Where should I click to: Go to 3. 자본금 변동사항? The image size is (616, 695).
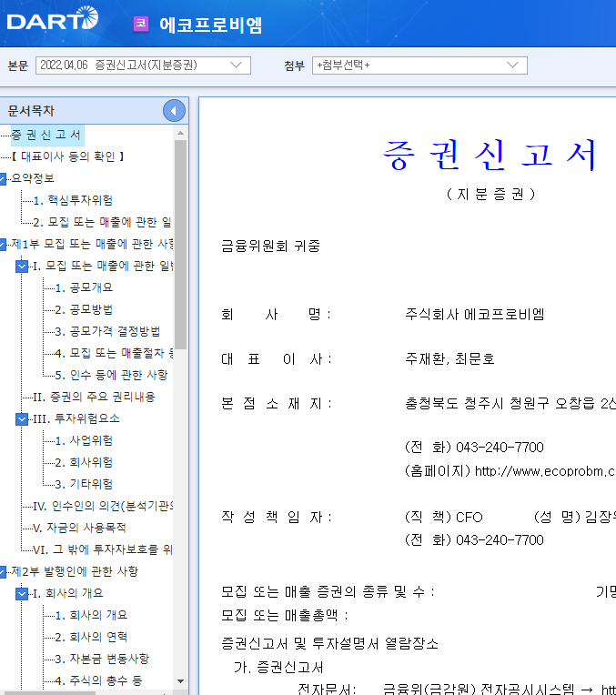point(102,659)
